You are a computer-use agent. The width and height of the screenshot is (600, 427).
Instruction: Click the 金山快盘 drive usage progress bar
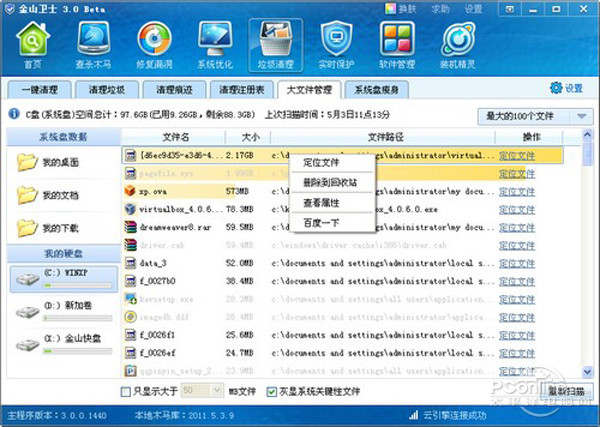(77, 351)
